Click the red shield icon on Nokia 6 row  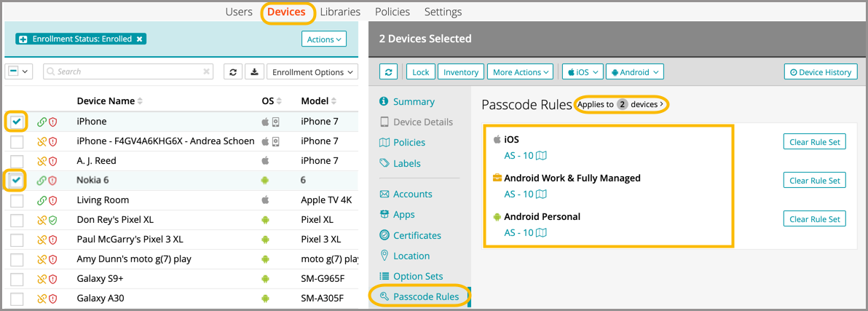click(x=52, y=181)
